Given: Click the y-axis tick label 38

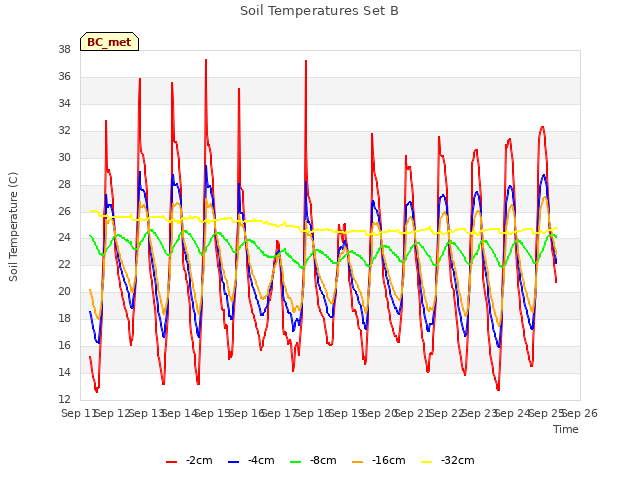Looking at the screenshot, I should 64,50.
